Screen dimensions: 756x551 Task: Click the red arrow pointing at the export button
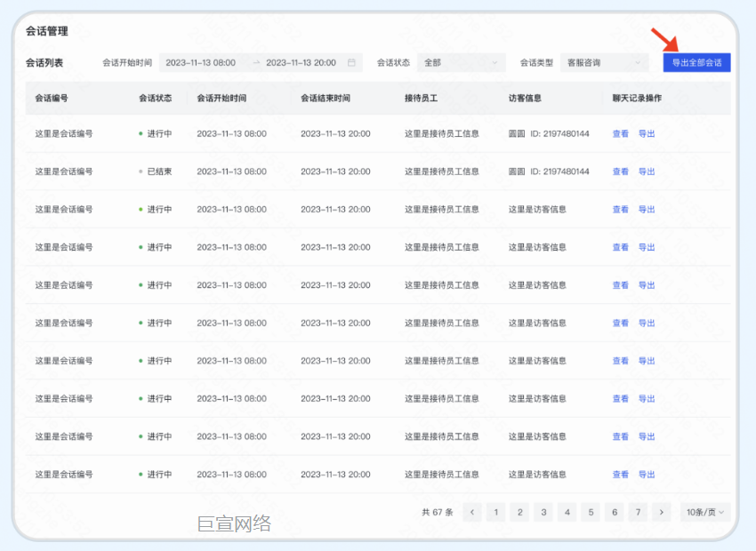click(x=664, y=40)
